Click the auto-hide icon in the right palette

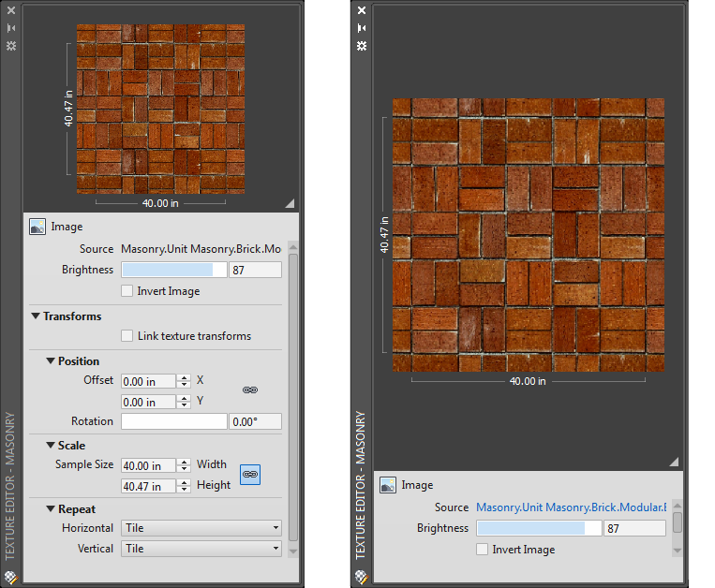[x=362, y=28]
